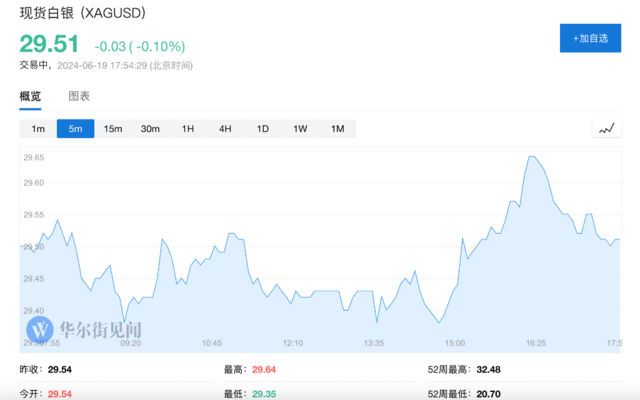Click the 15:00 time axis label
Screen dimensions: 640x400
click(455, 342)
